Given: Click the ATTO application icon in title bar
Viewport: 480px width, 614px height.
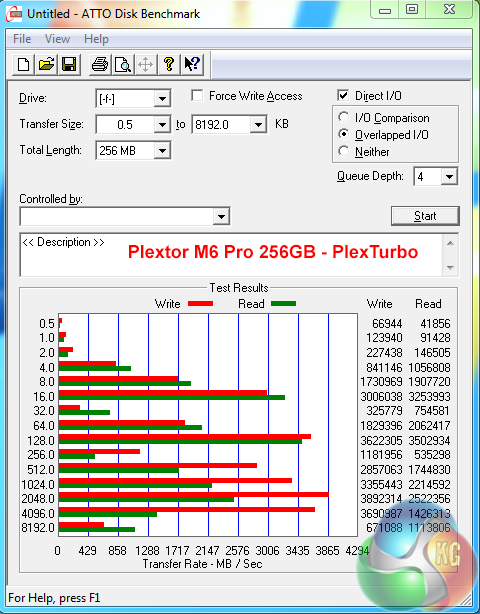Looking at the screenshot, I should (15, 14).
